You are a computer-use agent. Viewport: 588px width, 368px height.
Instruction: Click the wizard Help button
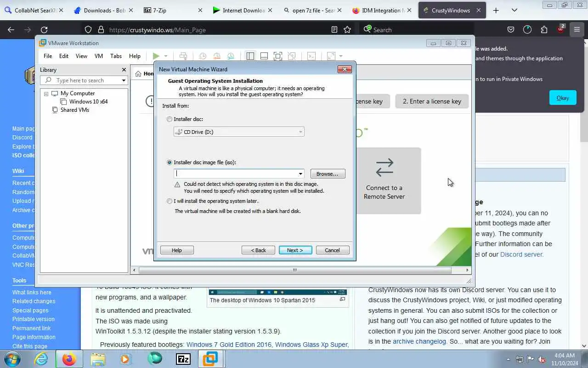coord(177,250)
